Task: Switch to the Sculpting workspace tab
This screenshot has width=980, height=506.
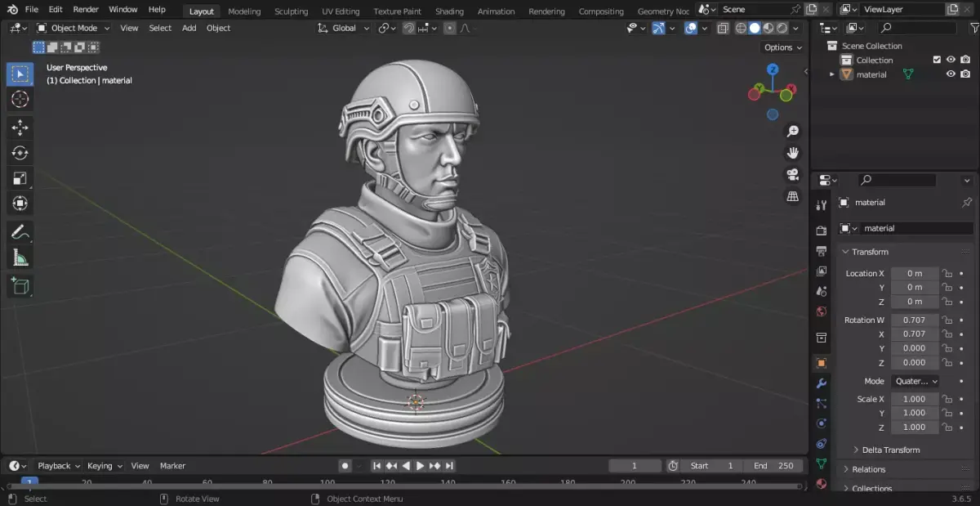Action: (x=292, y=11)
